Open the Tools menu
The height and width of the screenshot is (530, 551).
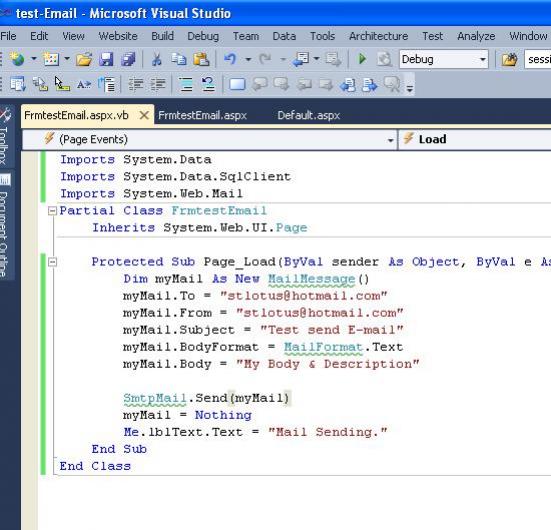[322, 36]
